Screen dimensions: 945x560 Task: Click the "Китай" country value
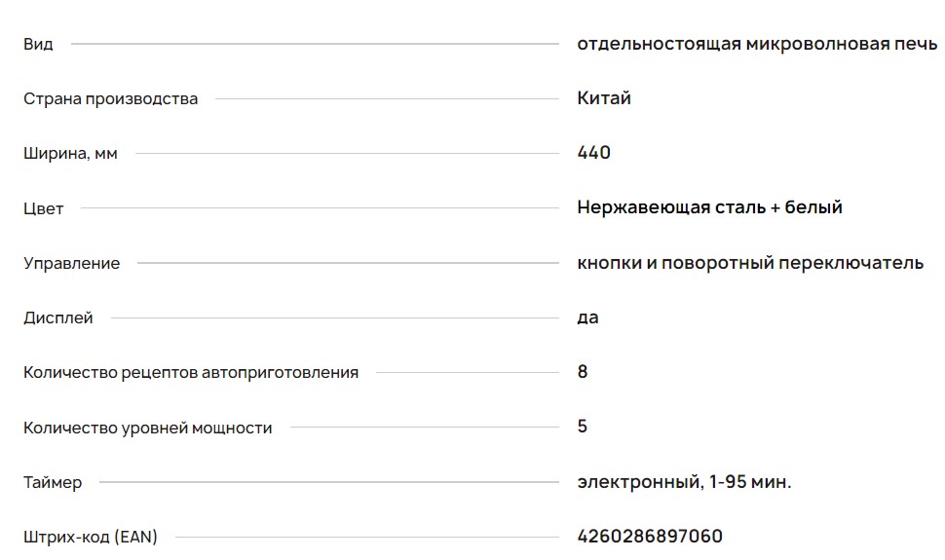(604, 98)
